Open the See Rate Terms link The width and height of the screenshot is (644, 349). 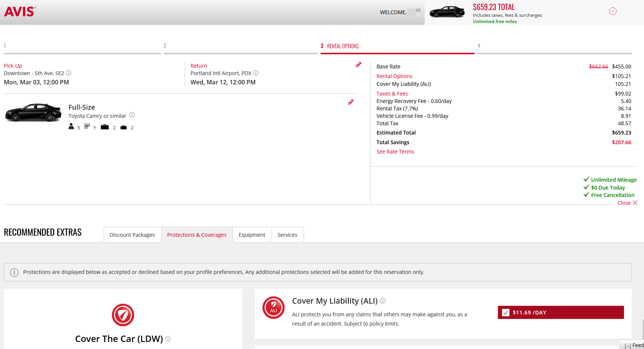point(395,152)
